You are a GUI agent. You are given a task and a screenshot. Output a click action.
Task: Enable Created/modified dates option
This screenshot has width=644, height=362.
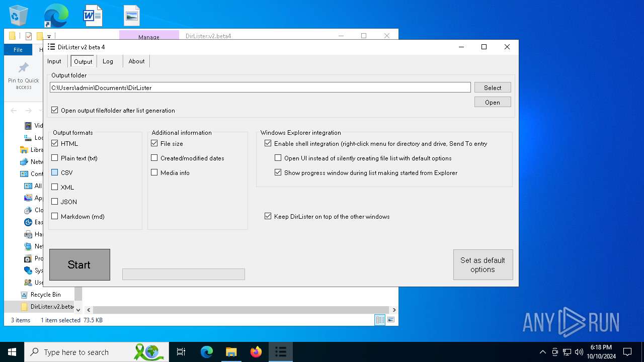(154, 158)
